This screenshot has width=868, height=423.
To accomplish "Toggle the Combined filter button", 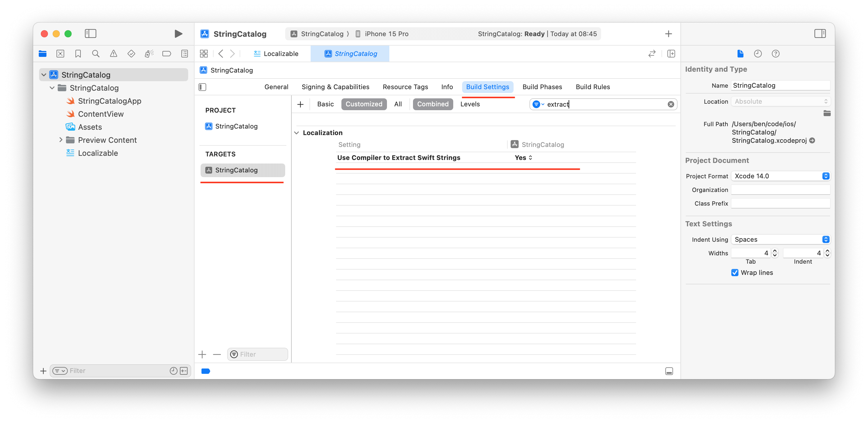I will (432, 104).
